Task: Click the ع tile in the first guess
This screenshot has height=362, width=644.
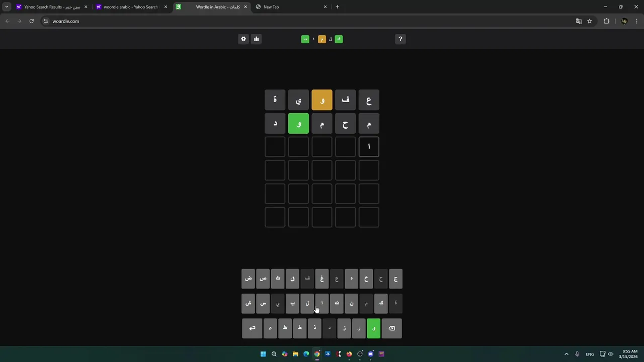Action: coord(369,100)
